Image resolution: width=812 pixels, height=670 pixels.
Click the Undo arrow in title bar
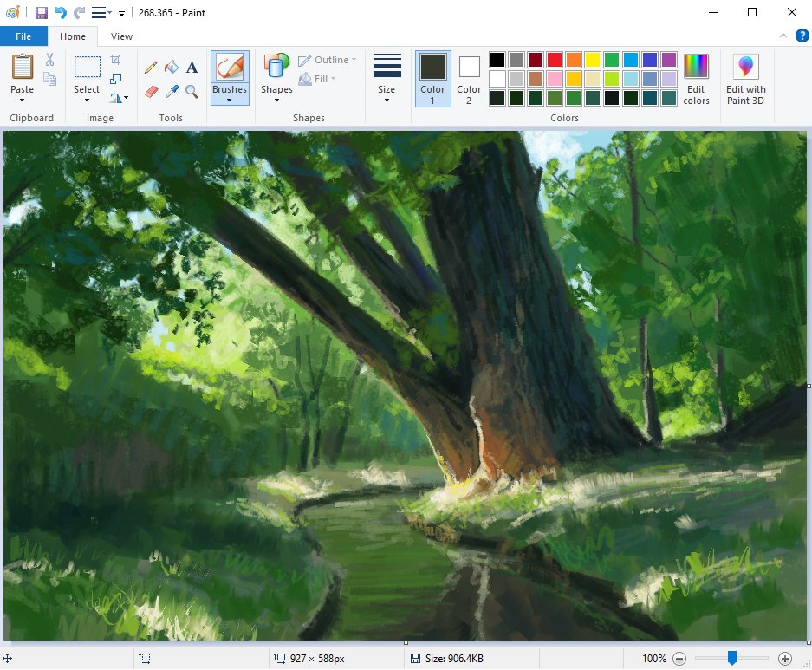[x=61, y=12]
